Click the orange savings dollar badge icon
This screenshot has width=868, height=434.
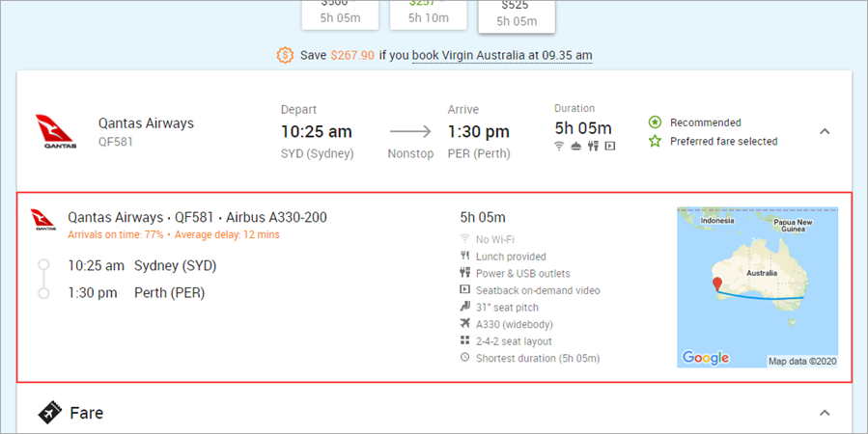click(x=285, y=55)
